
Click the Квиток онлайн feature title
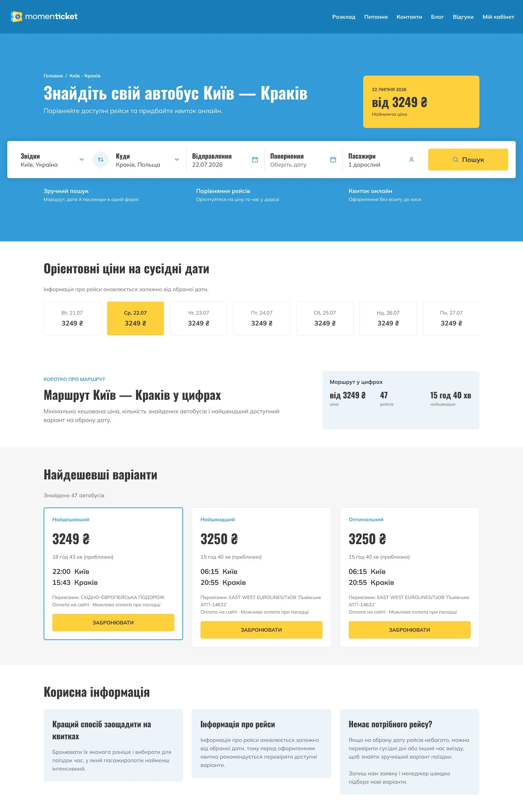coord(370,191)
